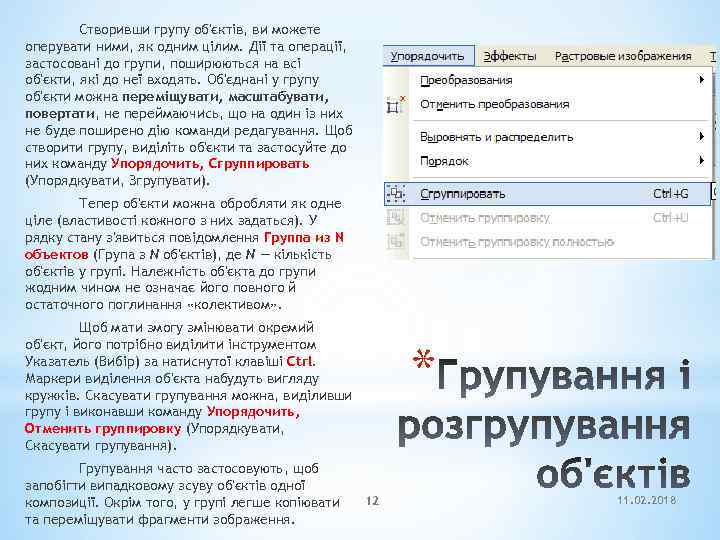Click red text Отменить группировку in paragraph

click(x=103, y=428)
